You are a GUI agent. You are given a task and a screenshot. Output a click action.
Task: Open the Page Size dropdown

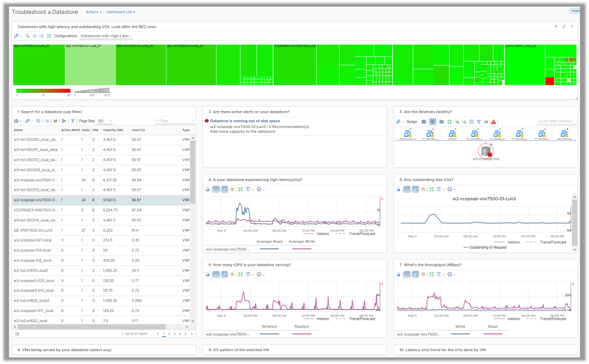pyautogui.click(x=105, y=121)
